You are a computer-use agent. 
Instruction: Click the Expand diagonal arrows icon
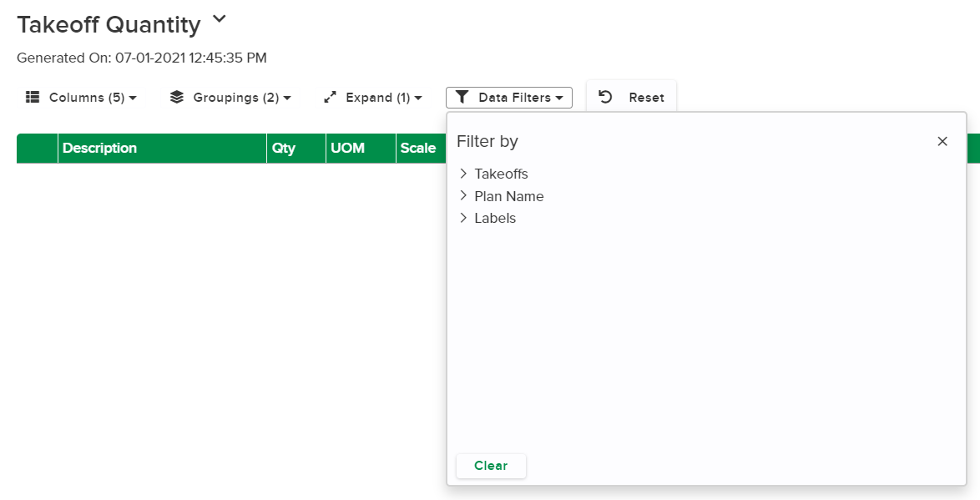point(330,97)
